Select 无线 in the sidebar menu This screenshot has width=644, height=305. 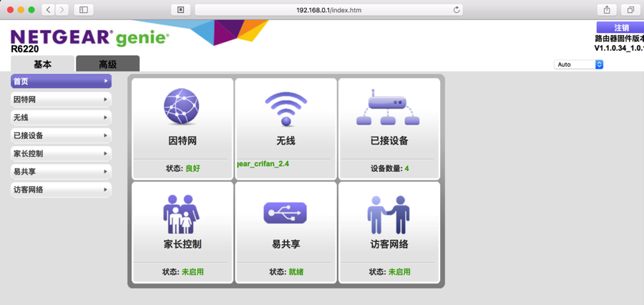(62, 117)
